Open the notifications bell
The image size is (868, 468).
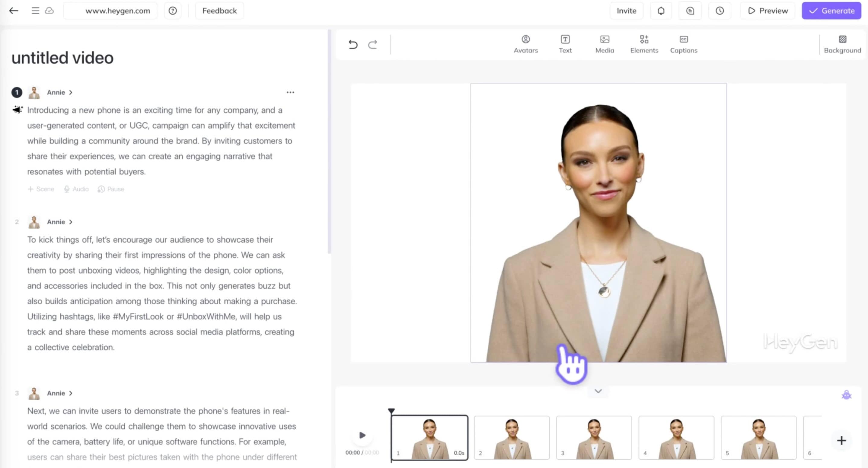pyautogui.click(x=661, y=11)
